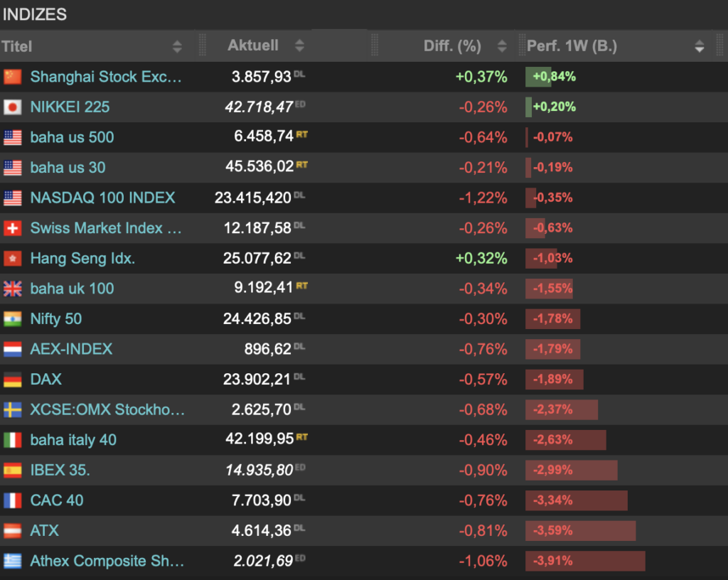Screen dimensions: 728x580
Task: Click Spanish flag beside IBEX 35
Action: (x=13, y=471)
